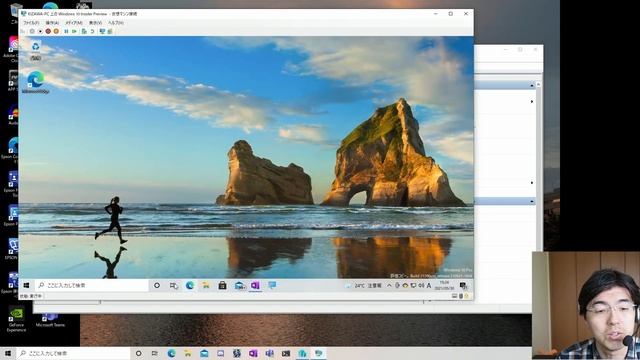Open the 表示(V) menu in the VM window
The image size is (640, 360).
pyautogui.click(x=95, y=23)
